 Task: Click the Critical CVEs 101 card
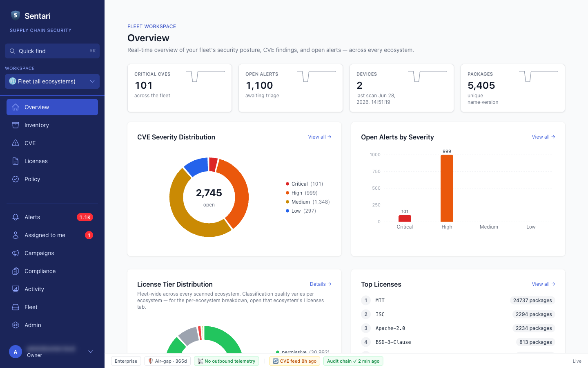[x=180, y=88]
